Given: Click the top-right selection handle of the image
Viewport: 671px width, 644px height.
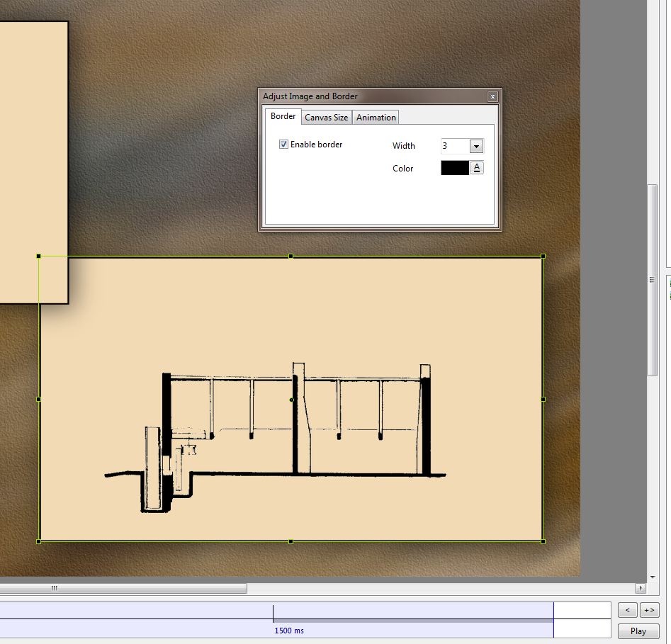Looking at the screenshot, I should point(543,256).
